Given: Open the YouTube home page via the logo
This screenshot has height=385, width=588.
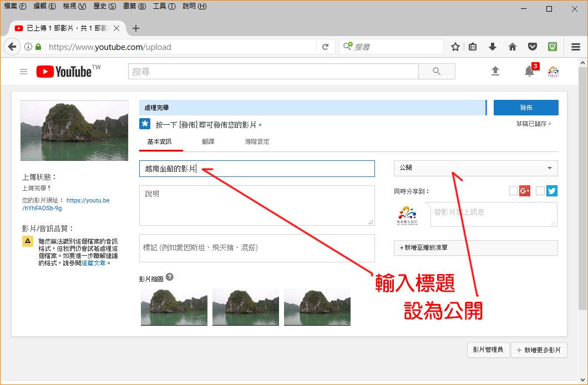Looking at the screenshot, I should [63, 71].
